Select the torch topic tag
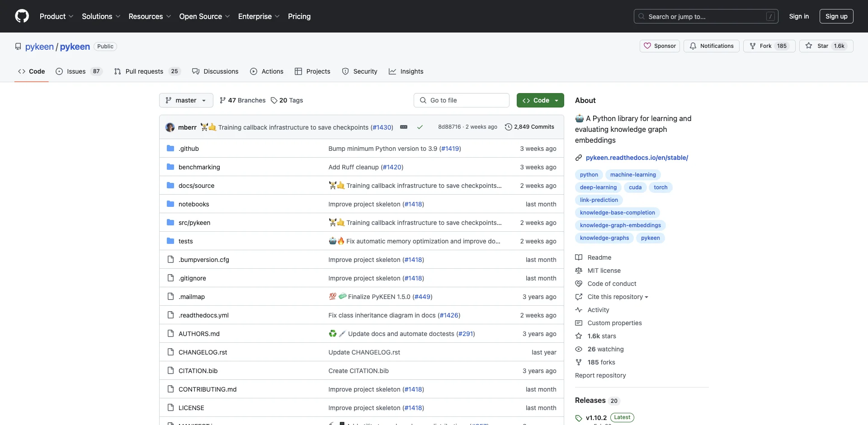868x425 pixels. (660, 187)
